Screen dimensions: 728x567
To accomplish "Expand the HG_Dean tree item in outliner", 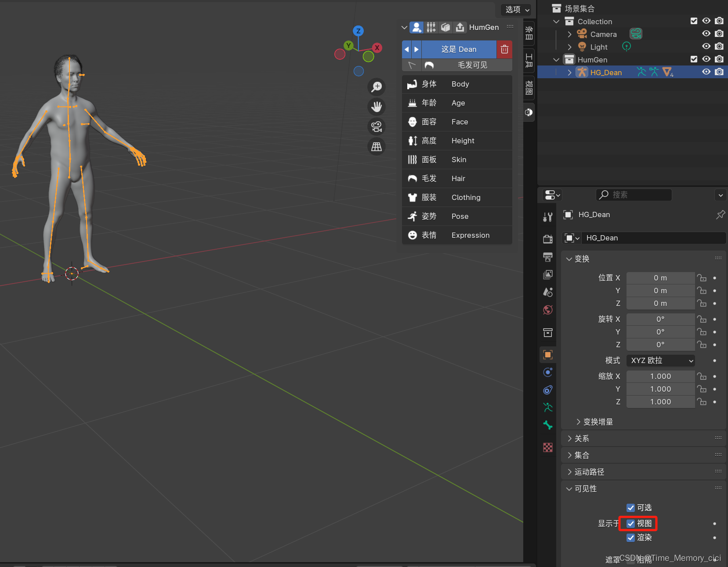I will click(570, 73).
